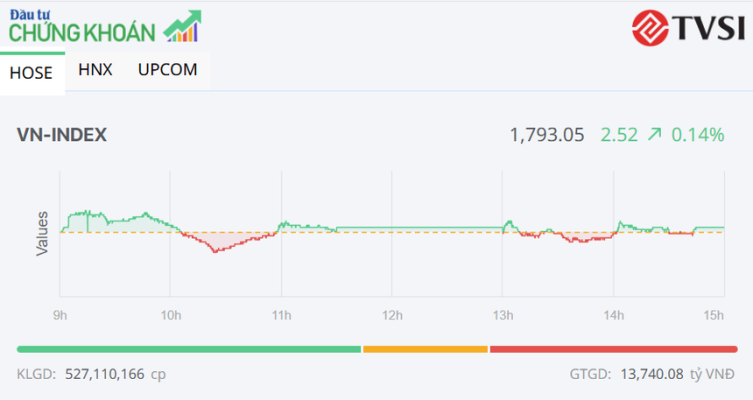Click the TVSI logo
Image resolution: width=753 pixels, height=400 pixels.
688,27
